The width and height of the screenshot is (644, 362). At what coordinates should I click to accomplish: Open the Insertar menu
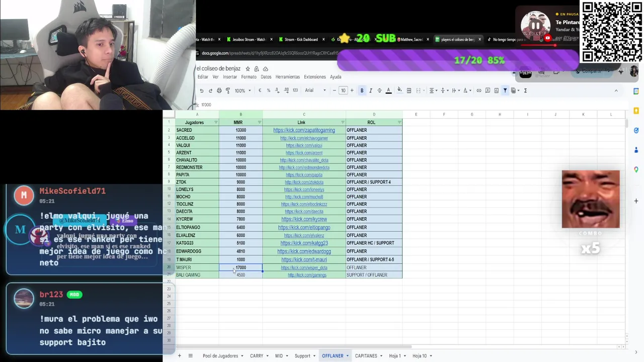click(230, 77)
